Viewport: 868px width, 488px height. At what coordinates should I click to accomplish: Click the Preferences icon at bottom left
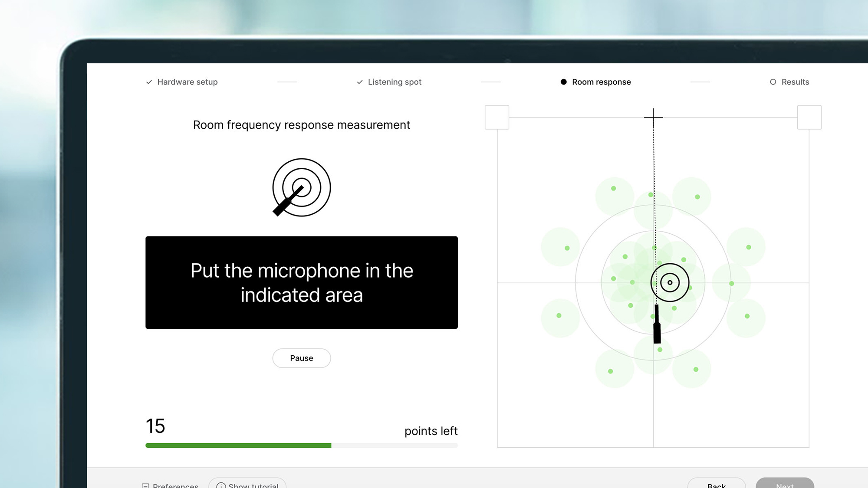(x=145, y=486)
